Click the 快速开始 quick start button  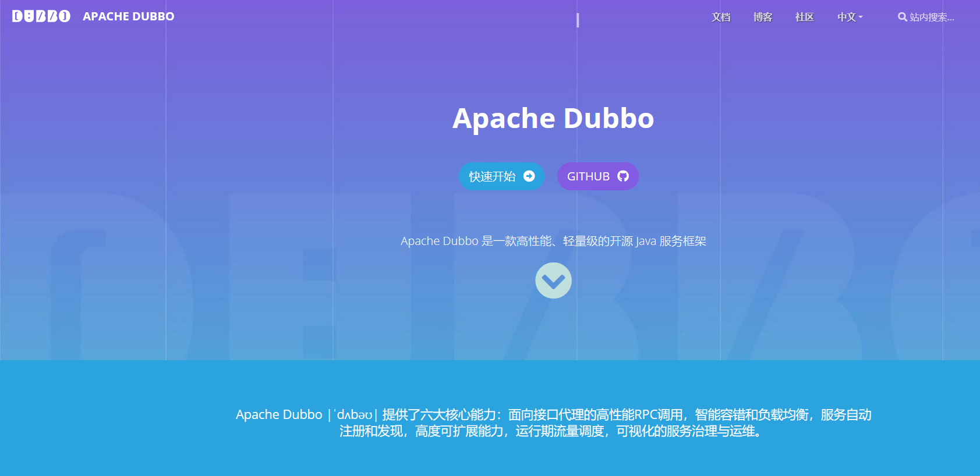pyautogui.click(x=501, y=176)
